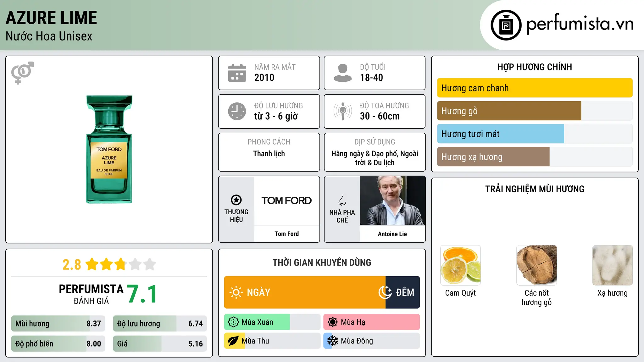Click the Antoine Lie perfumer photo
Screen dimensions: 644x362
click(x=392, y=200)
